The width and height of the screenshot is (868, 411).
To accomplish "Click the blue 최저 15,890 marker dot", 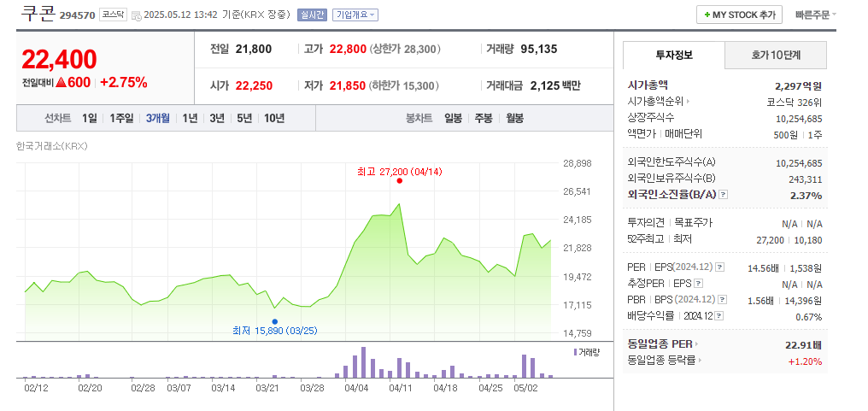I will point(274,321).
